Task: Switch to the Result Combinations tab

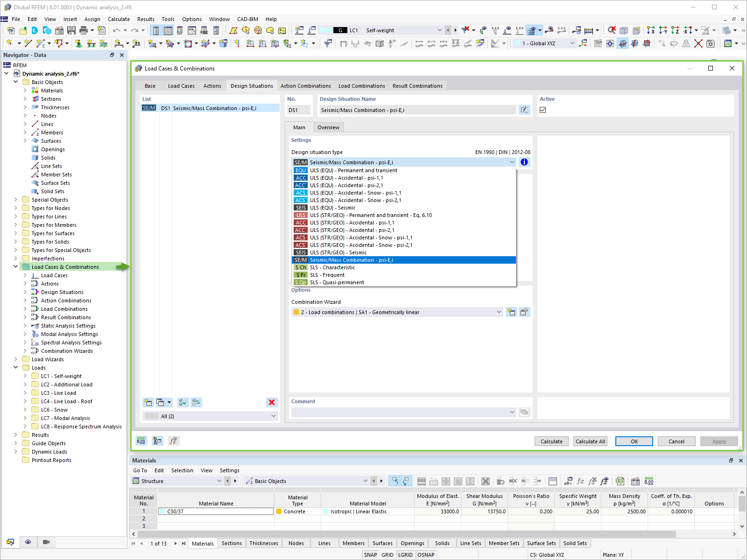Action: [417, 85]
